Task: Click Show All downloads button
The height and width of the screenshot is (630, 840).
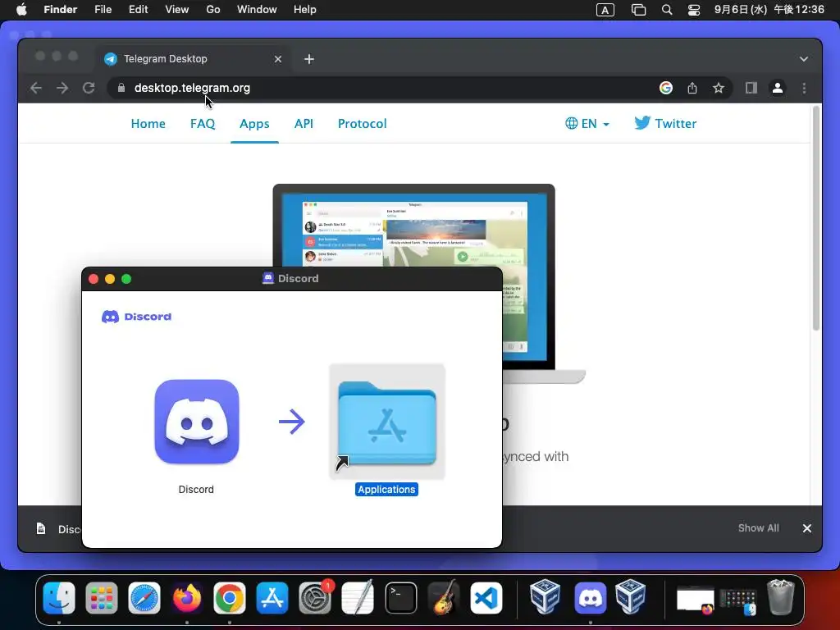Action: [x=758, y=528]
